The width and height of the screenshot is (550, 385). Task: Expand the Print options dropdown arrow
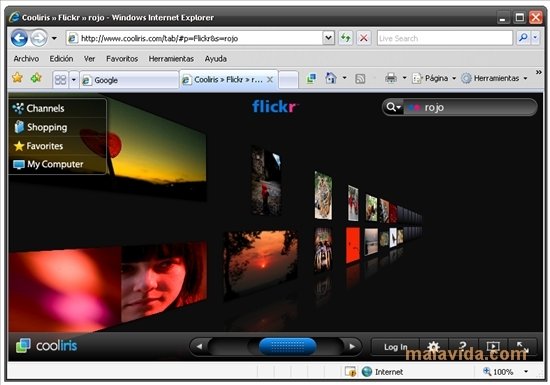click(404, 78)
